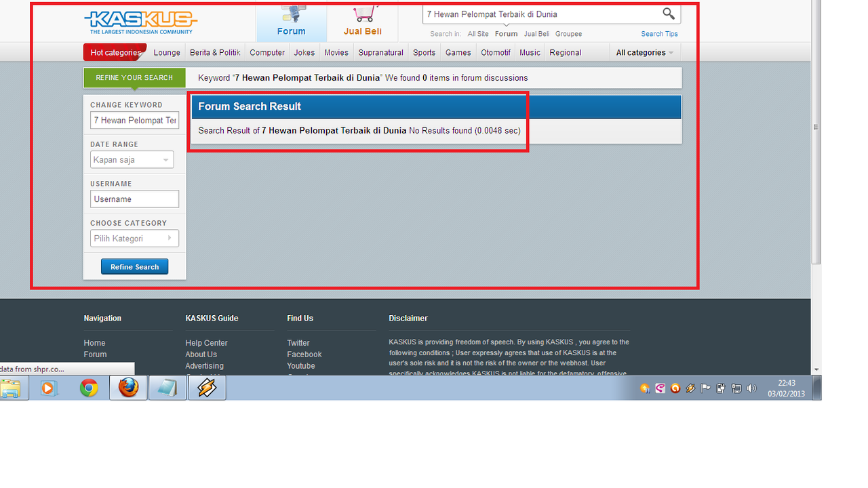
Task: Click the Refine Search button
Action: point(134,267)
